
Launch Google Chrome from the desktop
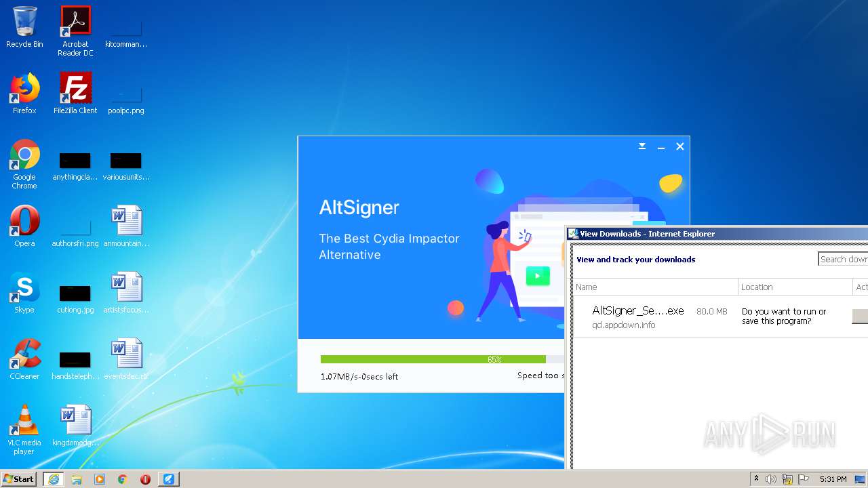click(24, 164)
